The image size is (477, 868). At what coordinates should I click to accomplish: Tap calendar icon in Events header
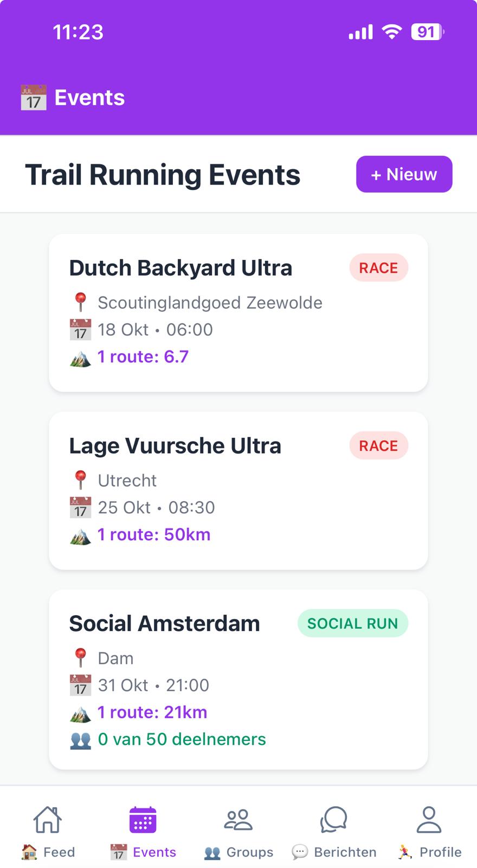(x=34, y=98)
